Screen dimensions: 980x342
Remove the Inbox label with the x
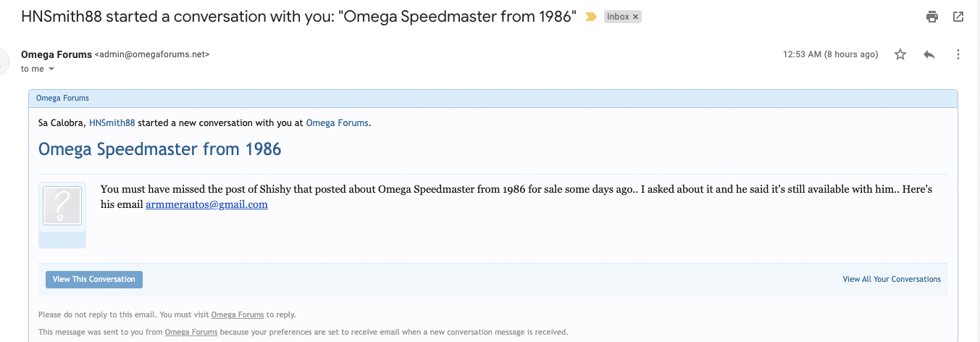click(635, 17)
